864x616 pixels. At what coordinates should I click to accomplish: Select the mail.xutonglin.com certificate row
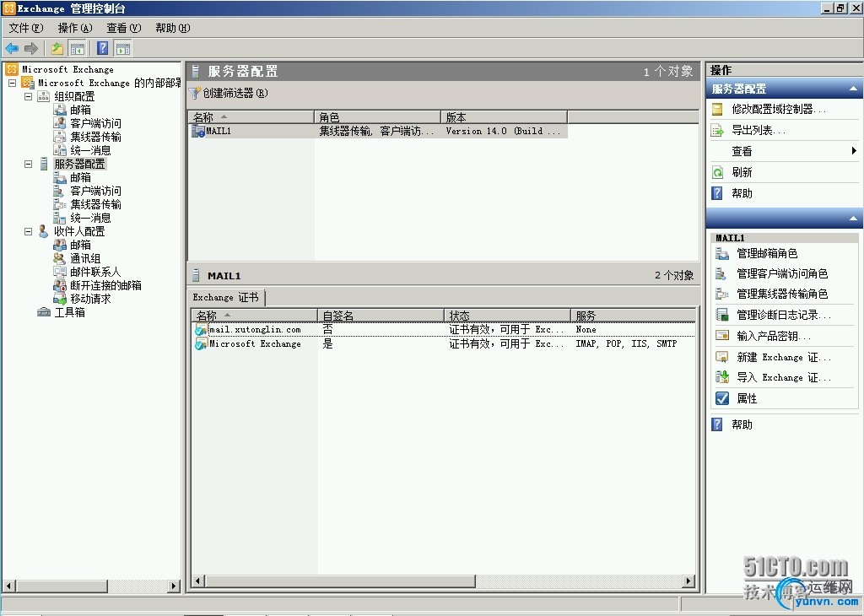coord(443,329)
